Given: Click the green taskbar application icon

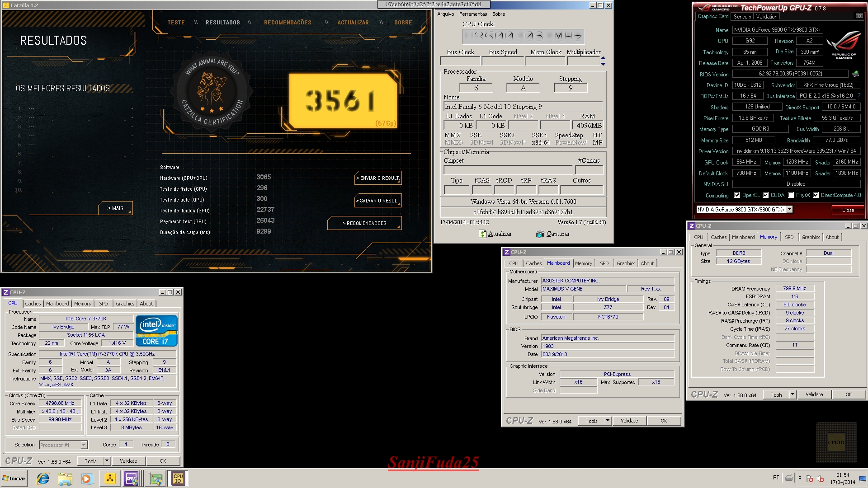Looking at the screenshot, I should tap(156, 479).
